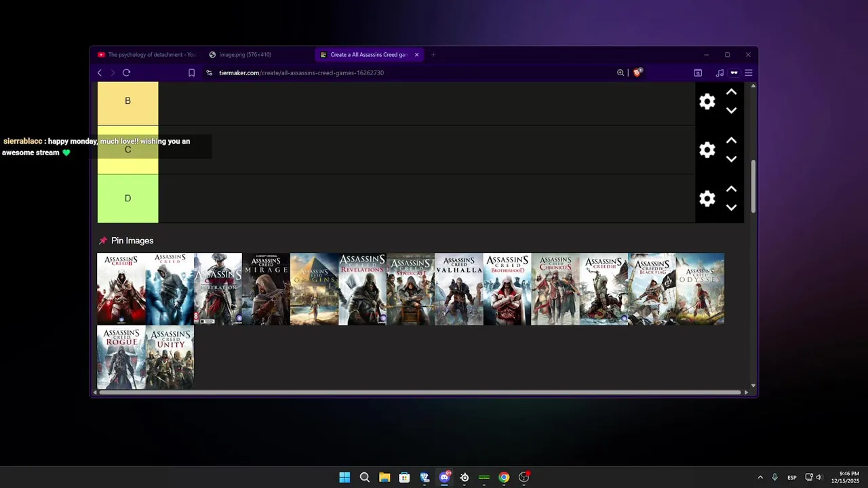Bookmark this page with the bookmark icon
The width and height of the screenshot is (868, 488).
(x=191, y=73)
